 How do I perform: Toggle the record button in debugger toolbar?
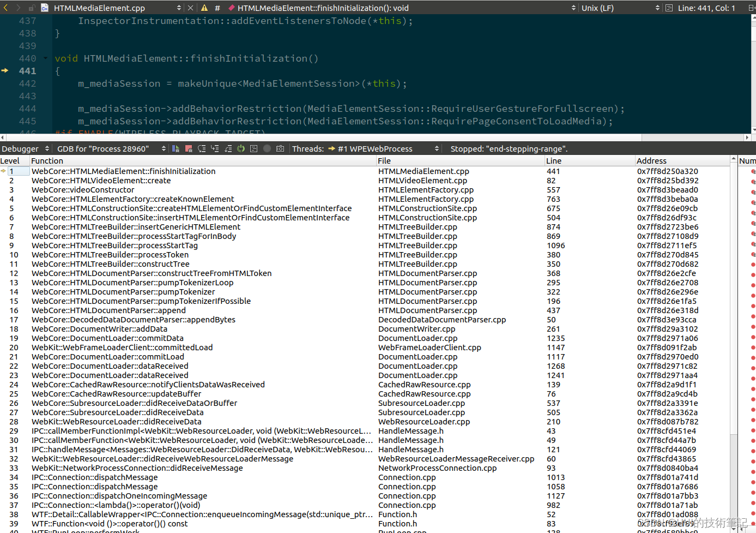click(267, 148)
